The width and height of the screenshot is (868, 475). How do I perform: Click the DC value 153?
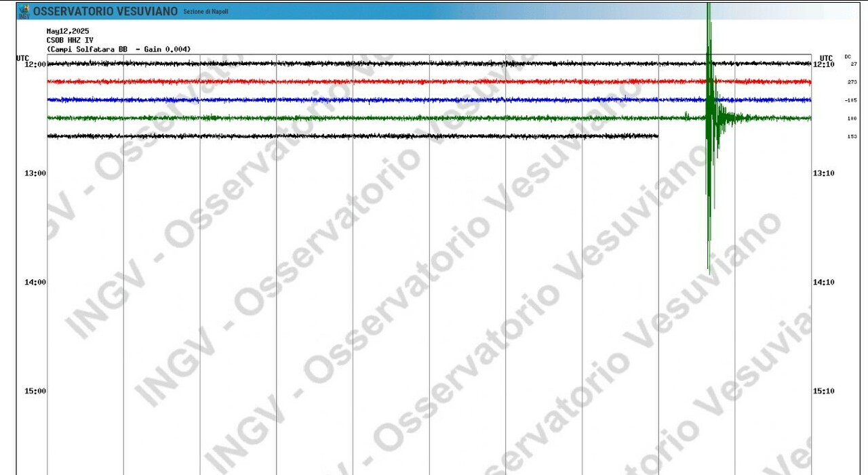click(x=852, y=137)
